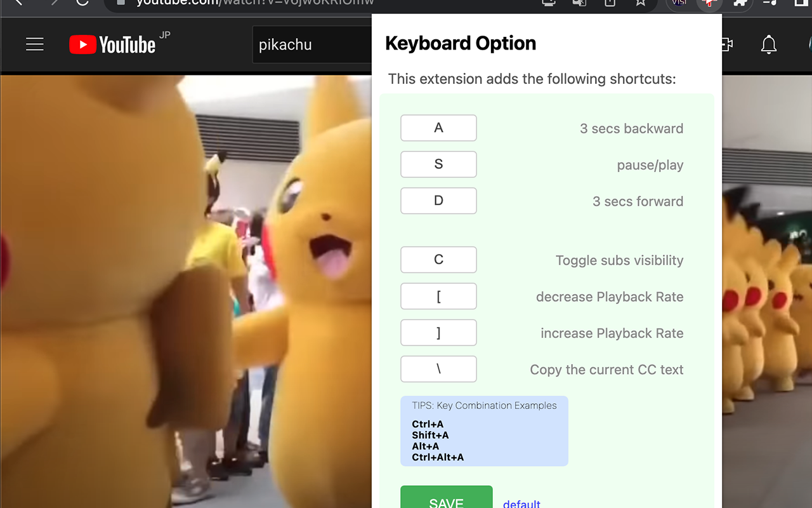Go to the YouTube home logo

click(x=112, y=44)
